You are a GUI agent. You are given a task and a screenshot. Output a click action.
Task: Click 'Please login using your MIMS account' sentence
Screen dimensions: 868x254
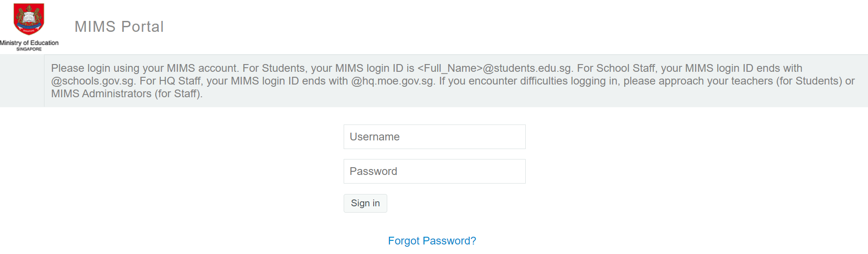point(145,68)
